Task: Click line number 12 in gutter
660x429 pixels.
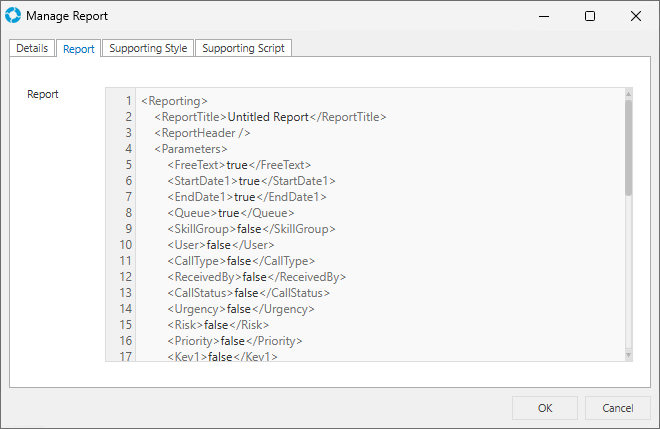Action: [126, 277]
